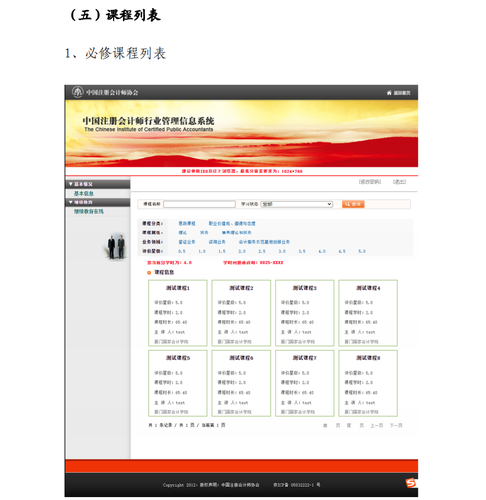This screenshot has height=500, width=486.
Task: Click the red required hours 4.0 notice
Action: (170, 263)
